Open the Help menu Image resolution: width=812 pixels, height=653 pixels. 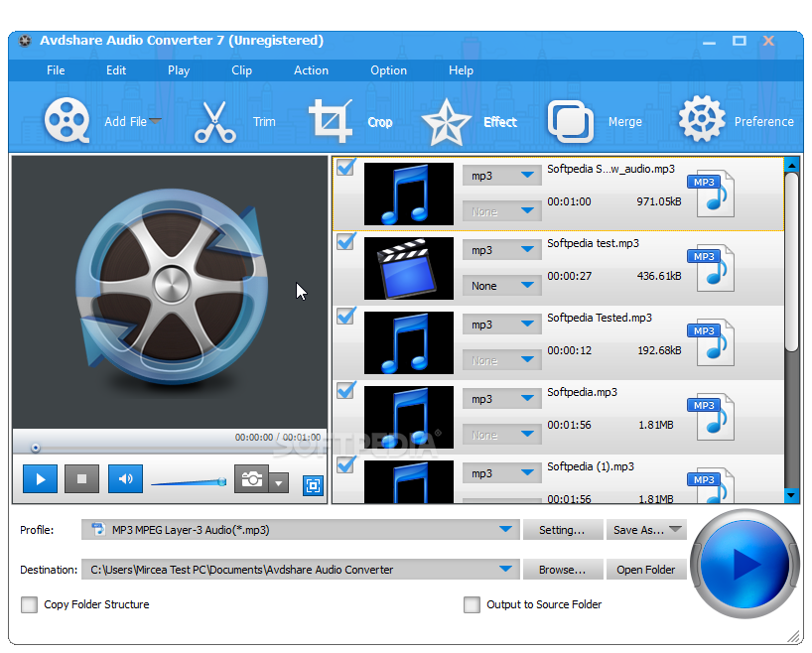point(461,70)
